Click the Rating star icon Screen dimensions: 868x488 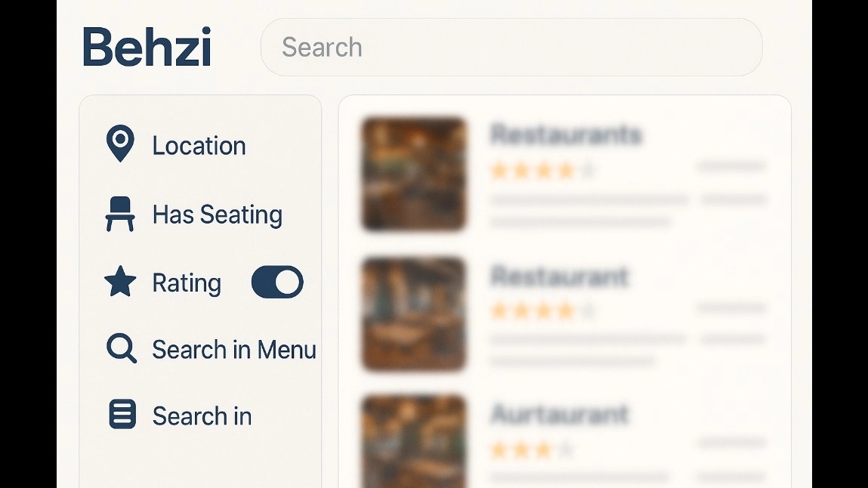tap(120, 282)
